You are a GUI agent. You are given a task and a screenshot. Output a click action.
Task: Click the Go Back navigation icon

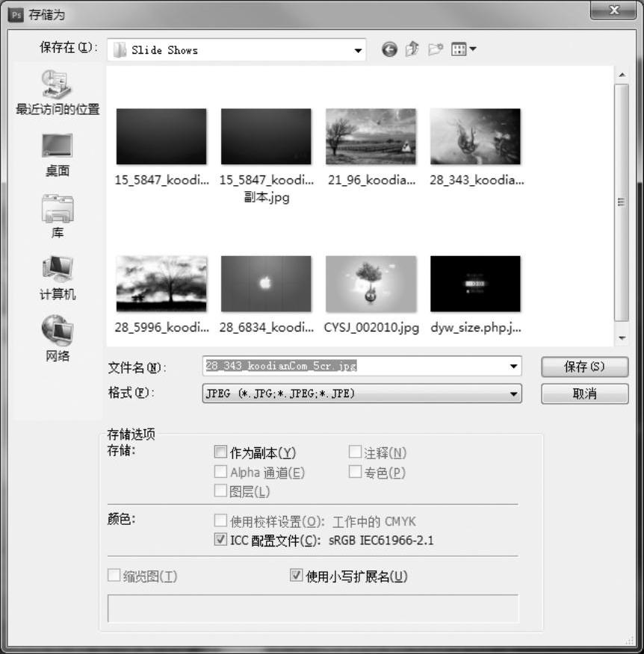coord(389,49)
